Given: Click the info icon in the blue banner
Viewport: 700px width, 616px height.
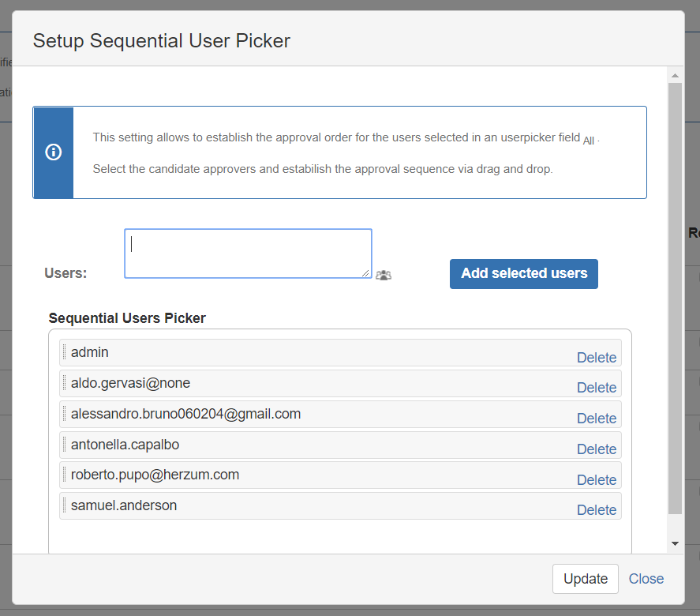Looking at the screenshot, I should point(54,152).
